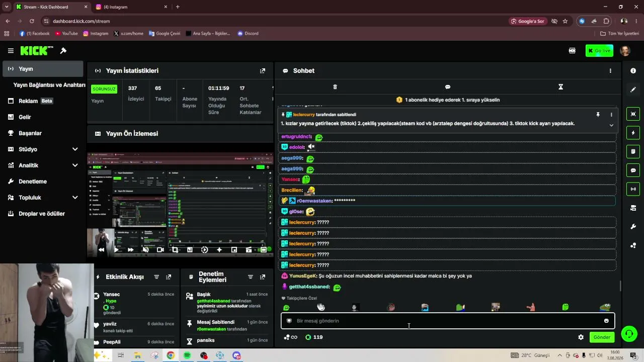The height and width of the screenshot is (362, 644).
Task: Click the channel points icon below message box
Action: (x=308, y=337)
